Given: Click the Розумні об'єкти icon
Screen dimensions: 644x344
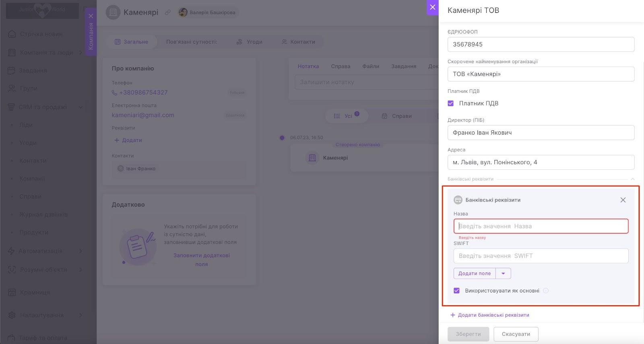Looking at the screenshot, I should coord(12,270).
